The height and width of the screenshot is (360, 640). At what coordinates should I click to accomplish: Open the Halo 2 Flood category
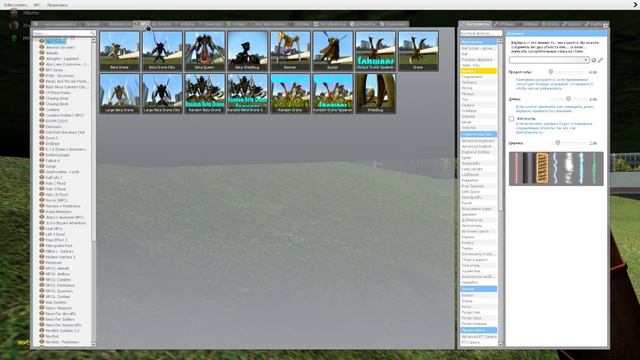[56, 183]
